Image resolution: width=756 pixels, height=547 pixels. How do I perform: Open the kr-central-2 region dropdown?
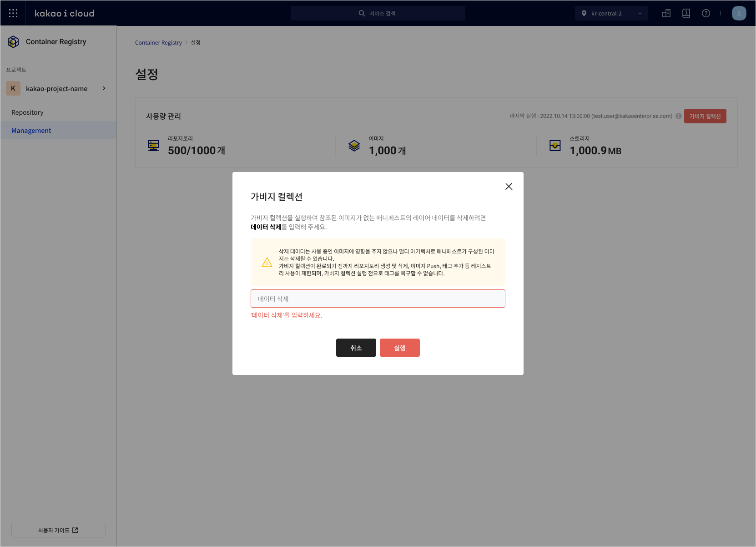611,13
